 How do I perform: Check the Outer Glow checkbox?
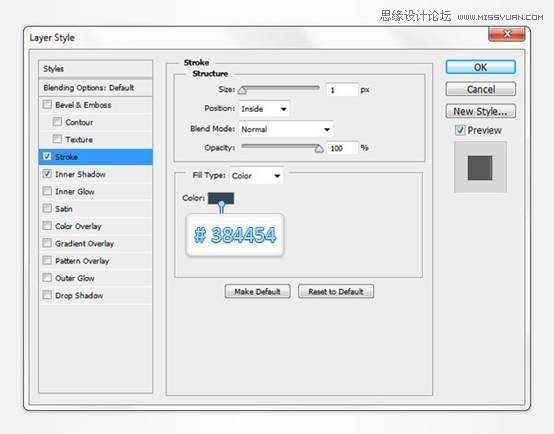click(47, 278)
